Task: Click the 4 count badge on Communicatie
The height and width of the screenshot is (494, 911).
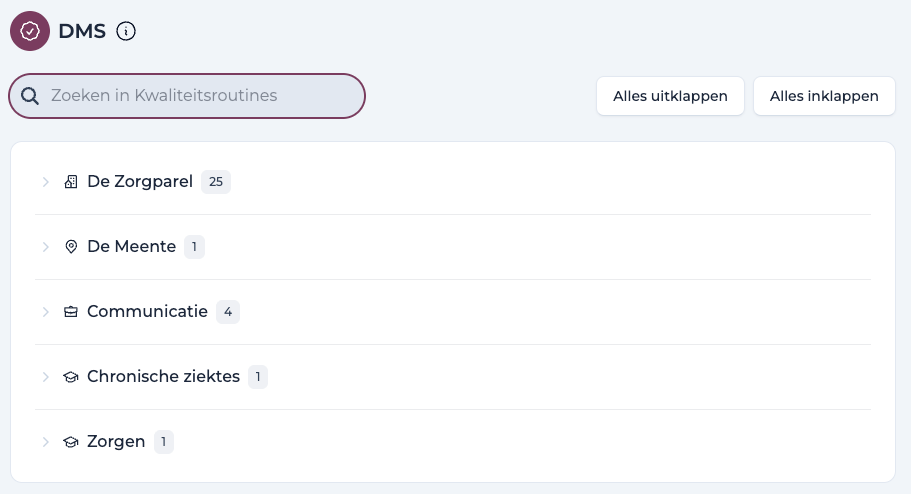Action: [x=228, y=312]
